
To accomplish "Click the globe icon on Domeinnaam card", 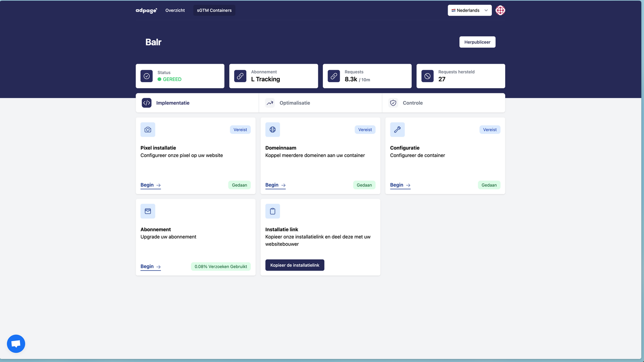I will tap(272, 130).
